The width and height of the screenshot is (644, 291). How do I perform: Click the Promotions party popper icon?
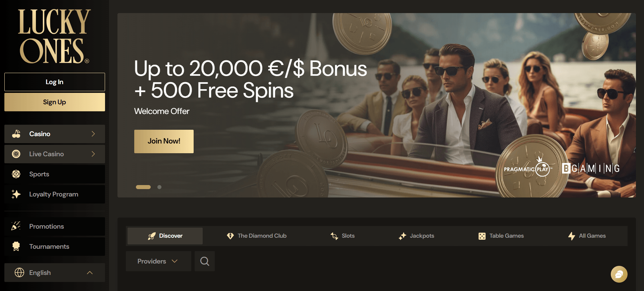[16, 226]
